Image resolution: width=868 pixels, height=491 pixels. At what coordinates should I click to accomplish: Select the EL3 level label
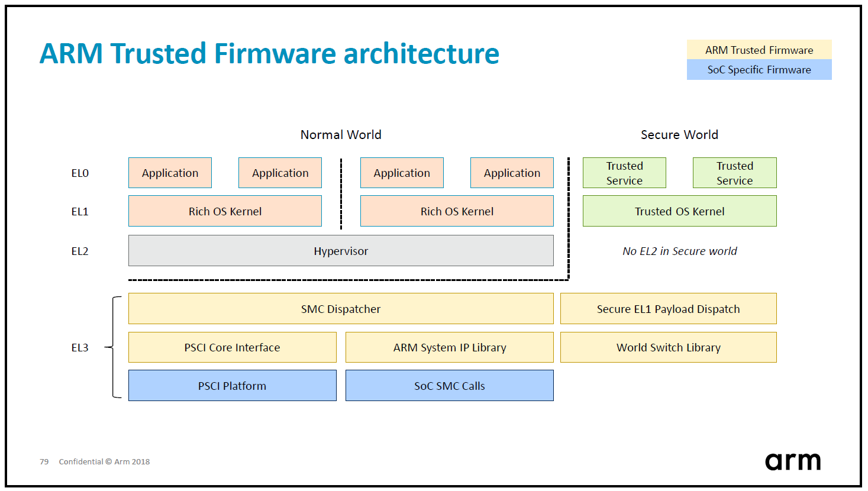click(80, 348)
